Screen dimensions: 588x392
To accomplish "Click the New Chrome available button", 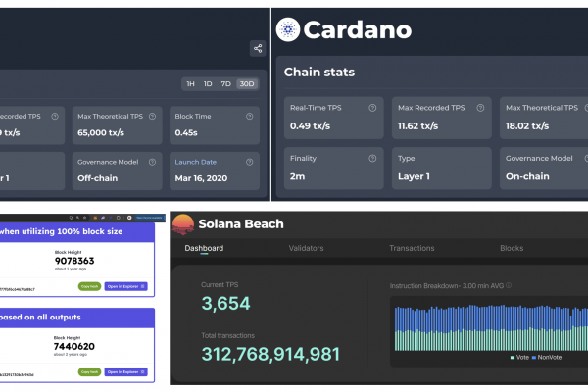I will tap(149, 218).
